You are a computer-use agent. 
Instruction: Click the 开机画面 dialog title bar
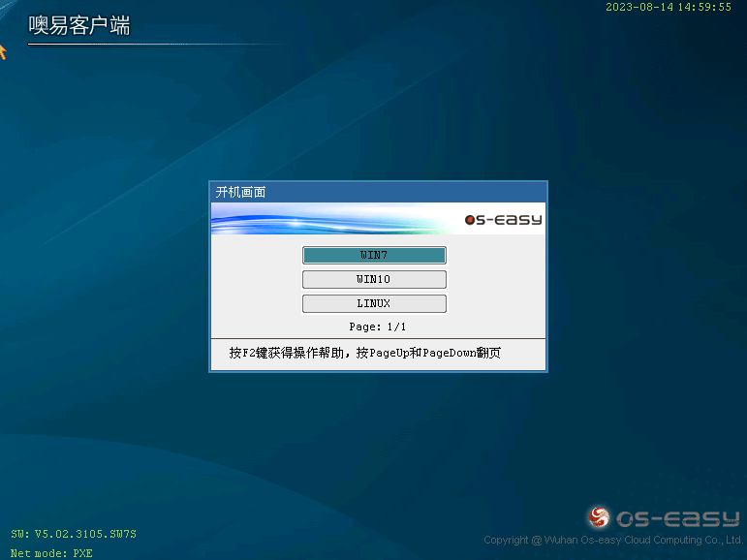tap(378, 192)
